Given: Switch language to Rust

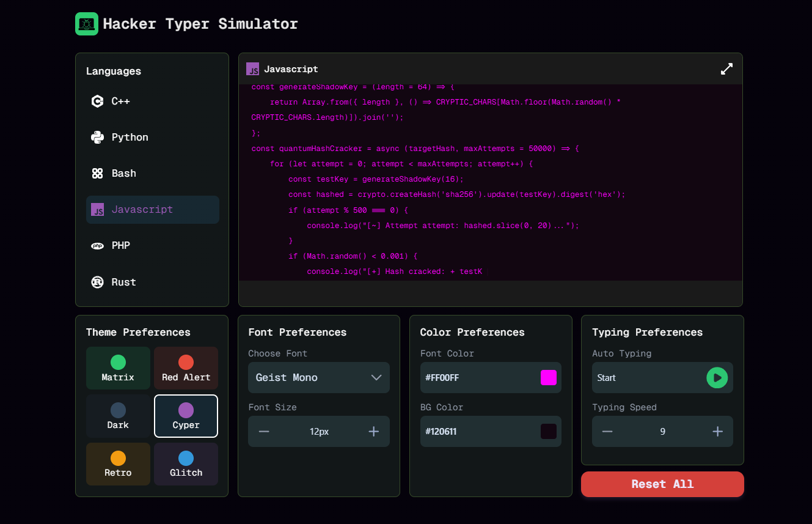Looking at the screenshot, I should pos(153,282).
